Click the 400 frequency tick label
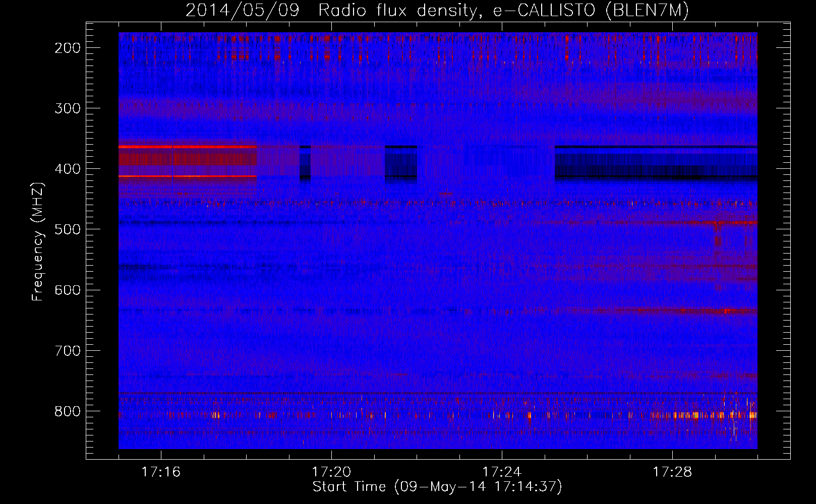 click(x=68, y=169)
